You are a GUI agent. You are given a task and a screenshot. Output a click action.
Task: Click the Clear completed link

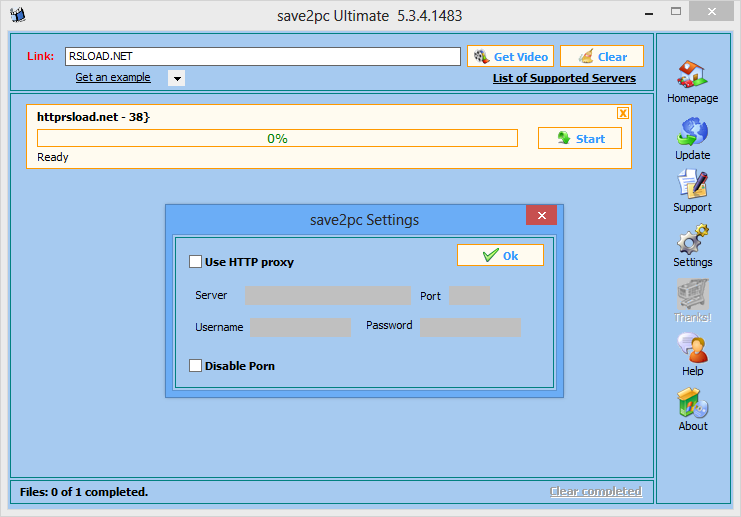pos(596,491)
